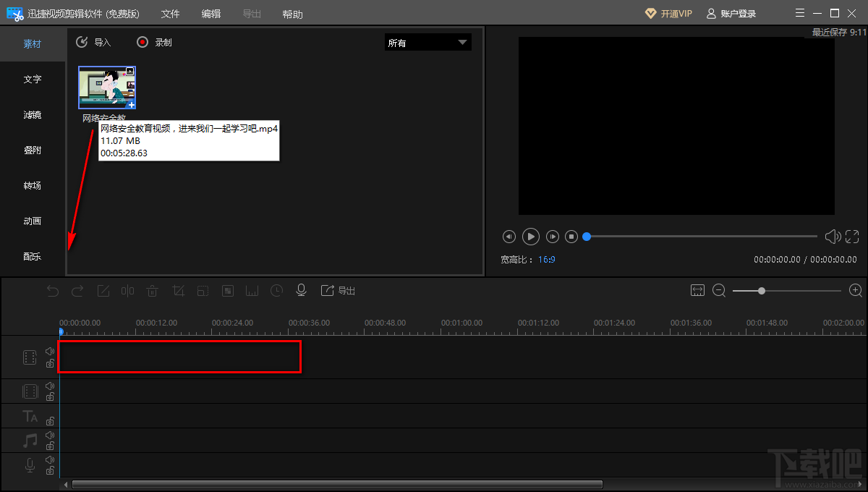This screenshot has width=868, height=492.
Task: Click the preview playback progress slider
Action: [x=700, y=237]
